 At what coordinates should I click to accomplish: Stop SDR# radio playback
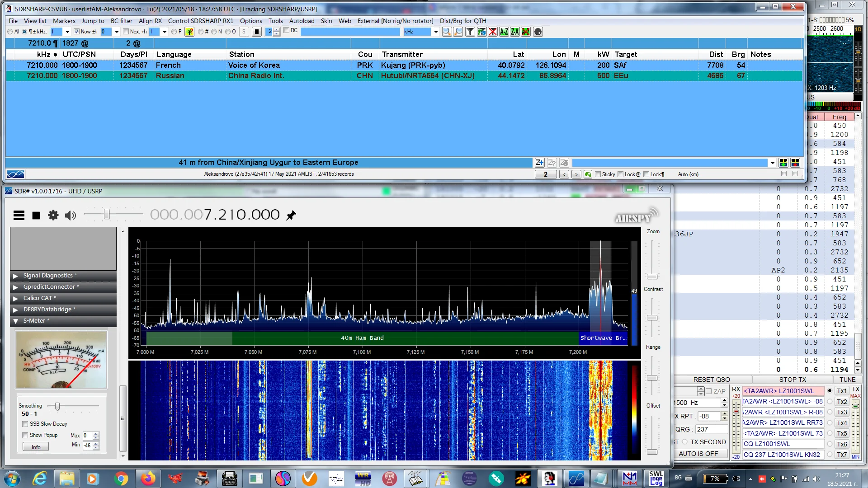[x=36, y=216]
